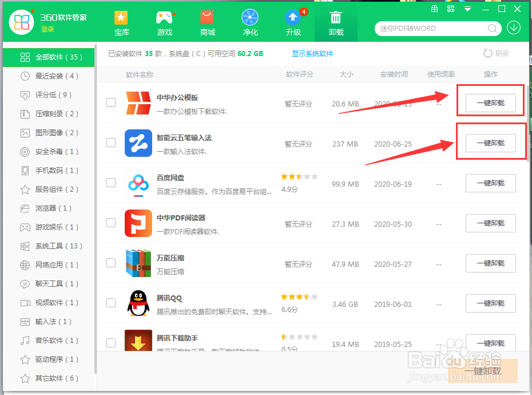This screenshot has height=395, width=532.
Task: Select 网络应用 (1) category
Action: click(x=49, y=265)
